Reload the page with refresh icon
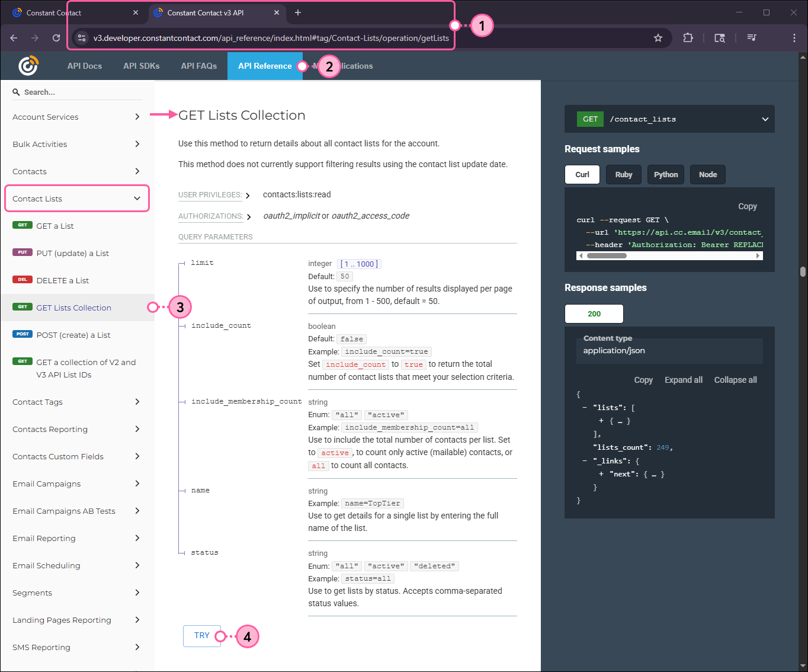This screenshot has height=672, width=808. [x=56, y=38]
